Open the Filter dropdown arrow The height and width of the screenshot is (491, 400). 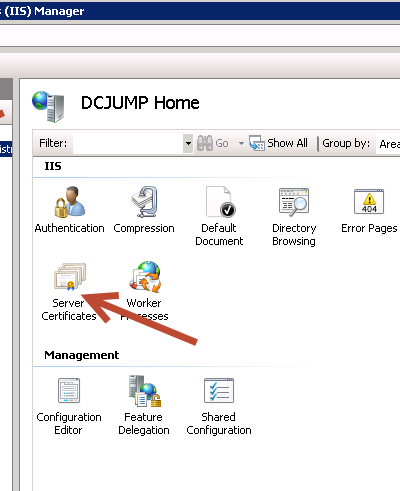pyautogui.click(x=188, y=143)
